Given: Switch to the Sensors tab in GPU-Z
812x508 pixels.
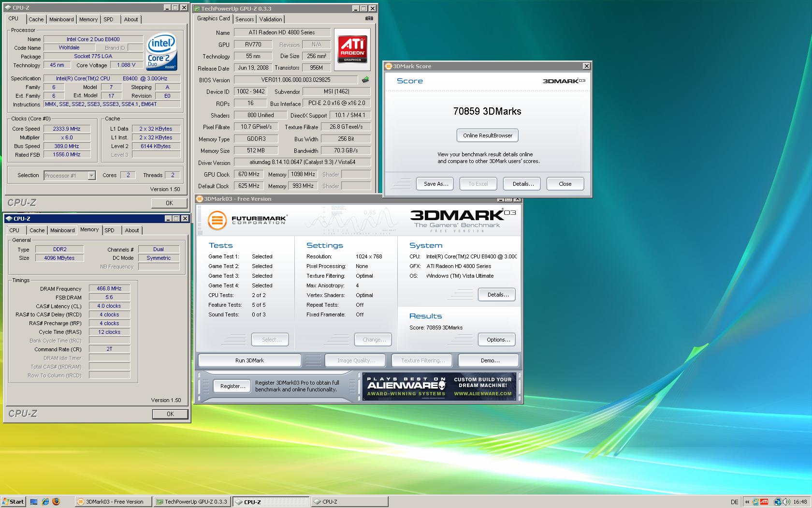Looking at the screenshot, I should coord(245,19).
